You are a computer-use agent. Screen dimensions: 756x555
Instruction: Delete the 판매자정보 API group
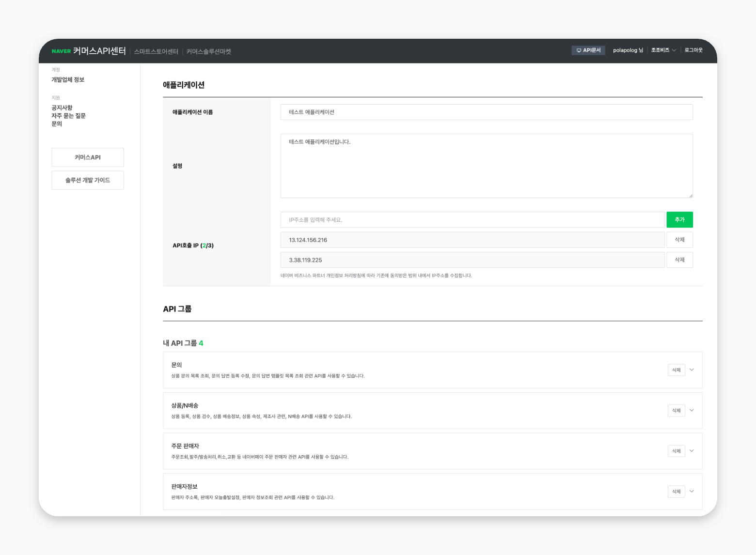[x=677, y=492]
